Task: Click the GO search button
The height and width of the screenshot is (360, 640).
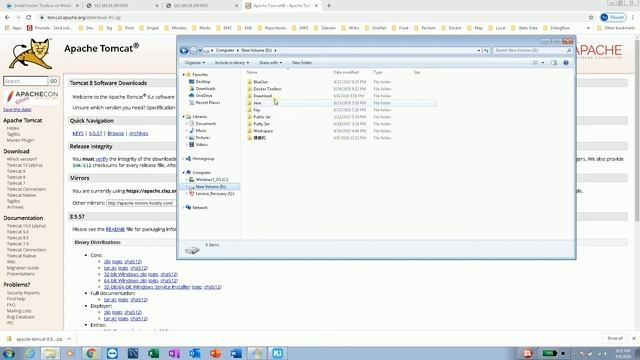Action: point(53,81)
